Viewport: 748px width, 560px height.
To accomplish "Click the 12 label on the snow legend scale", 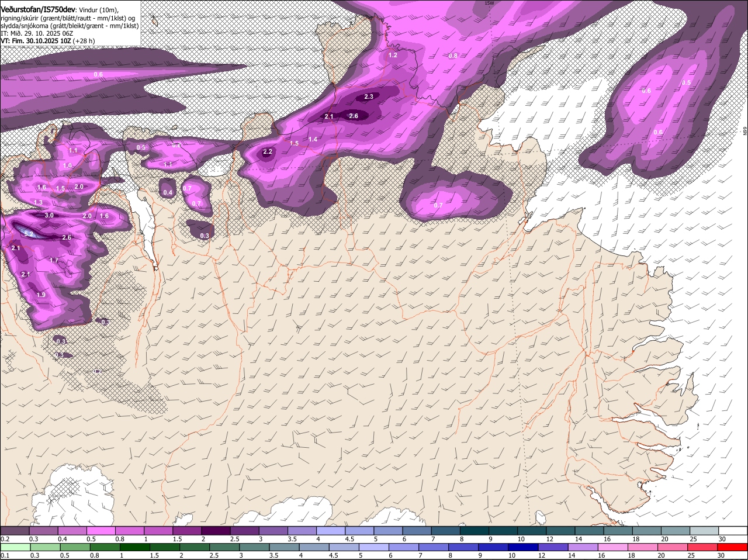I will tap(549, 539).
